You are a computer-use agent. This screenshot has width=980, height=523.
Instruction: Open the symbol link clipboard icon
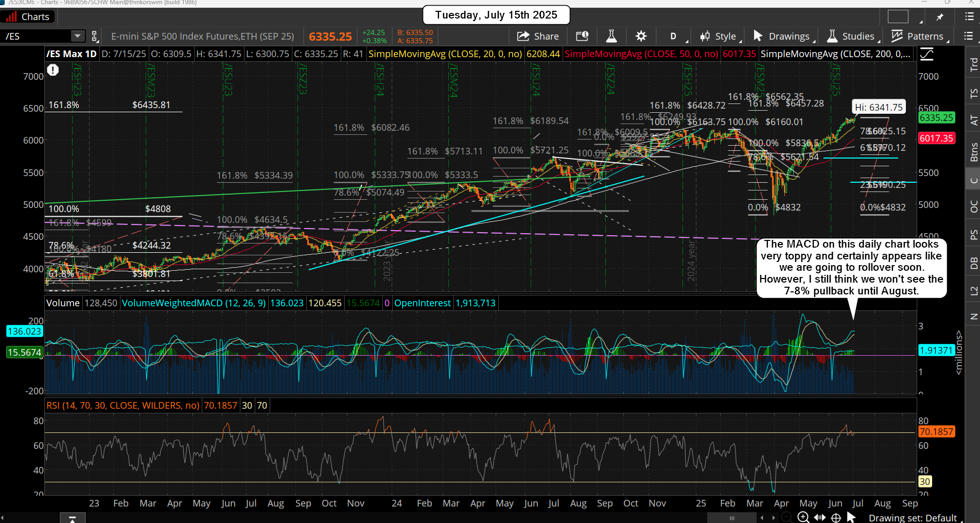coord(94,36)
